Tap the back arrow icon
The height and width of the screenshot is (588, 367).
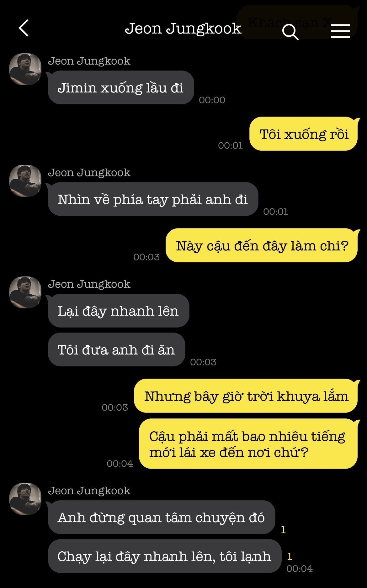24,28
